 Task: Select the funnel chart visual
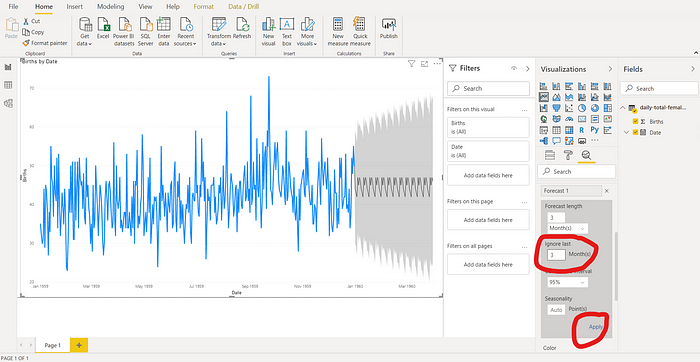[556, 108]
